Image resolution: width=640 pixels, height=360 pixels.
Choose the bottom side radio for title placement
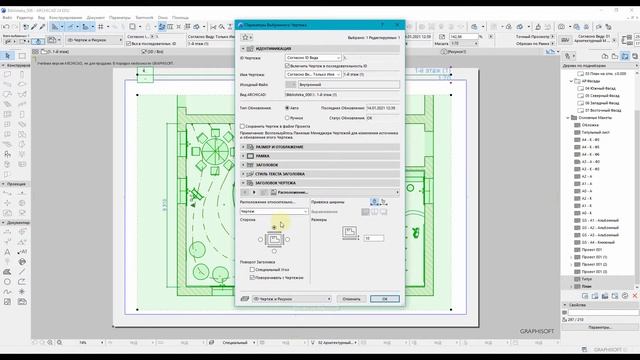coord(274,251)
